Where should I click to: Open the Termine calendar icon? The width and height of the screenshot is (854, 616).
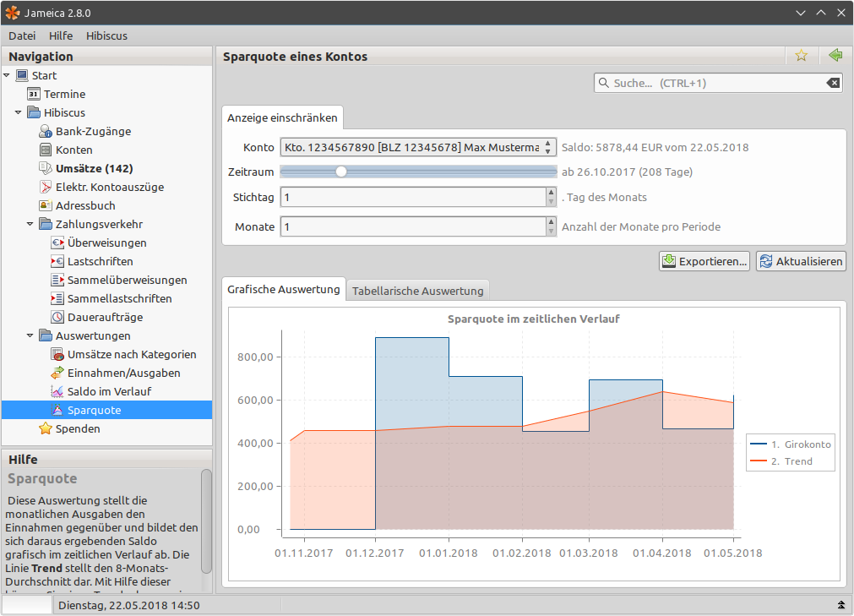pyautogui.click(x=34, y=94)
